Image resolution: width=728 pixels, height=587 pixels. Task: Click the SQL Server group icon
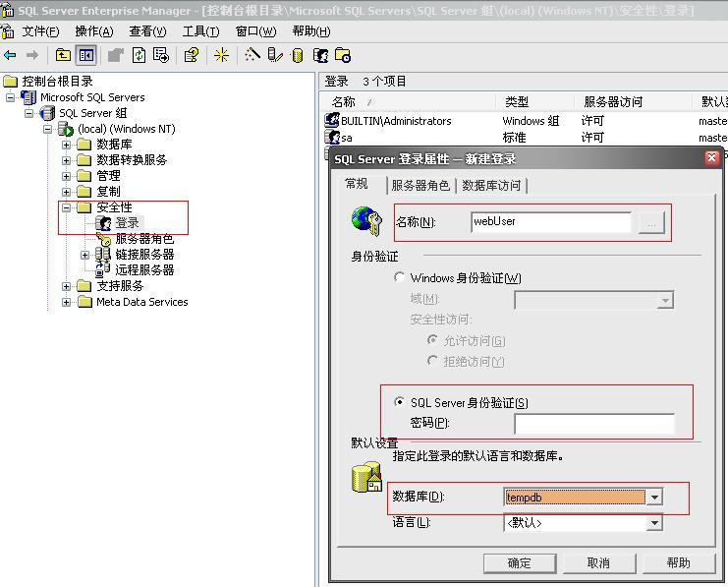coord(47,113)
